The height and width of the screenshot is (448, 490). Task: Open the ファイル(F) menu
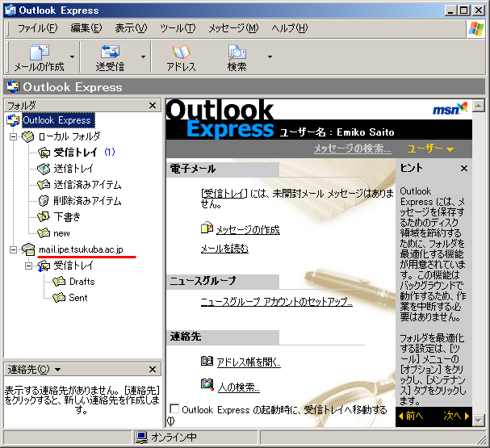pos(37,28)
